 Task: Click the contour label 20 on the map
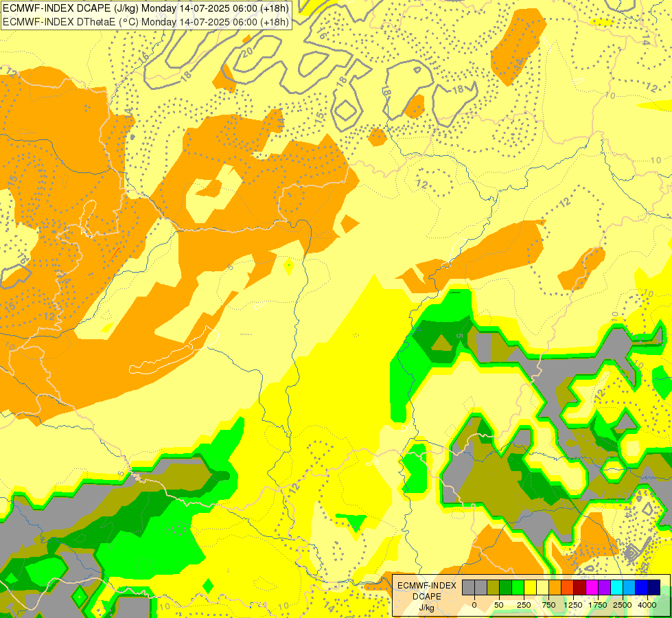click(x=247, y=52)
